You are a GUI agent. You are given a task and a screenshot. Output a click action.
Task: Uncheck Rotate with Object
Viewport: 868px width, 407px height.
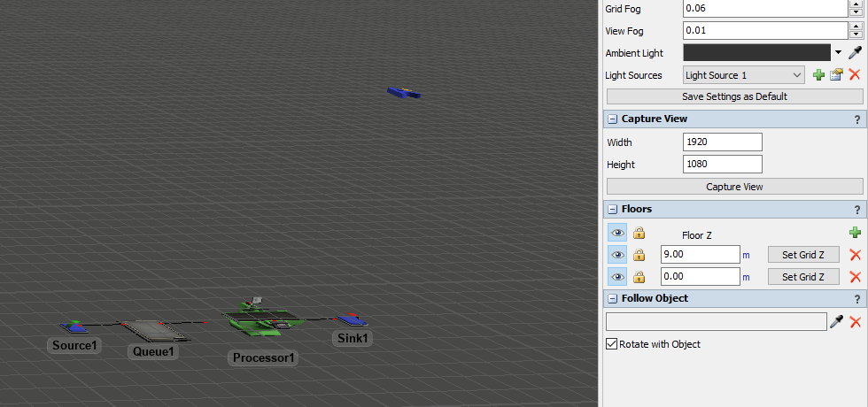click(612, 344)
